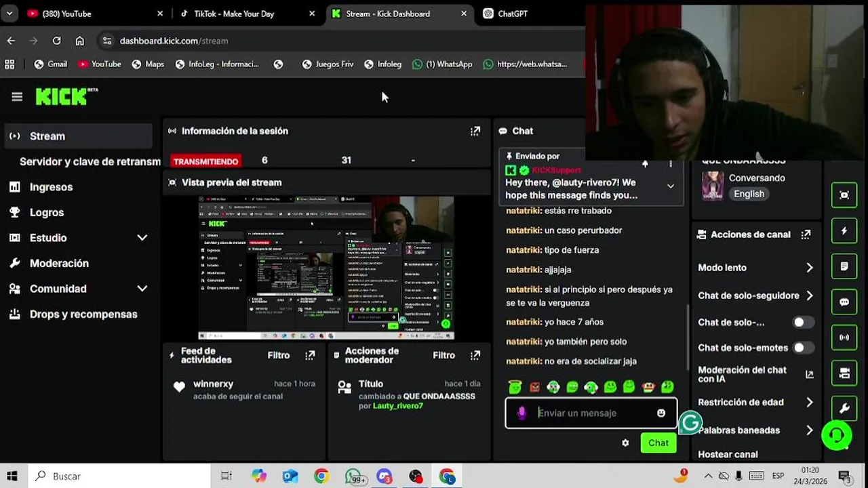Viewport: 868px width, 488px height.
Task: Open Servidor y clave de retransmisión
Action: [x=90, y=162]
